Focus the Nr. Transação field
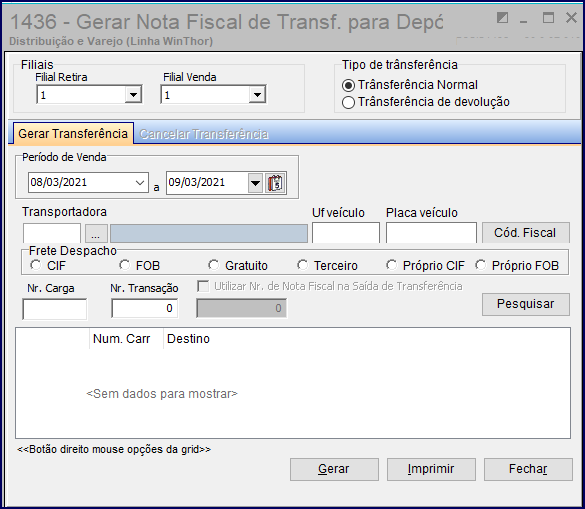 pos(145,308)
